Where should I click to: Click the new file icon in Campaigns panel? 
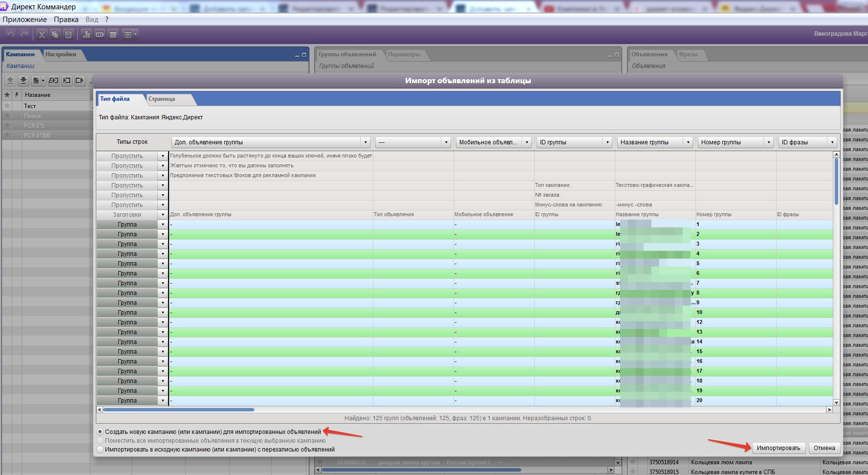(x=36, y=81)
